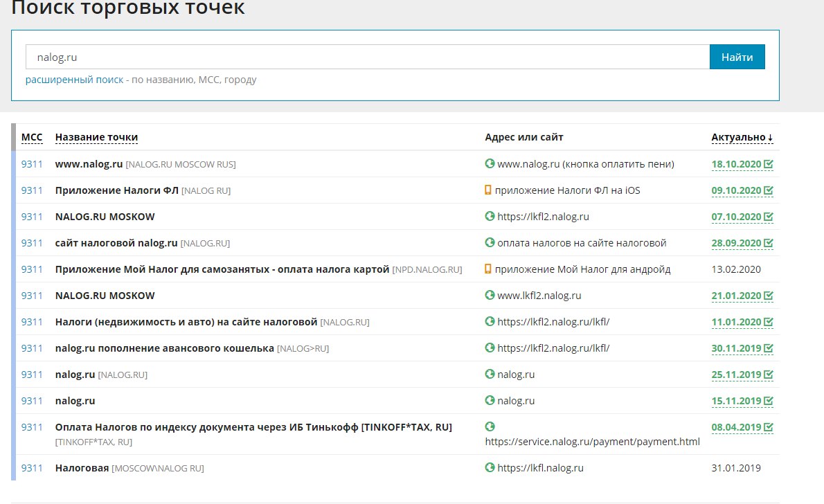The height and width of the screenshot is (504, 824).
Task: Open the Оплата Налогов по индексу документа entry
Action: pyautogui.click(x=253, y=426)
